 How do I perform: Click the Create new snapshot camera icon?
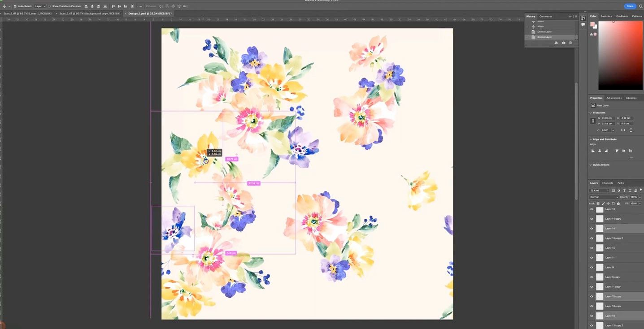564,43
